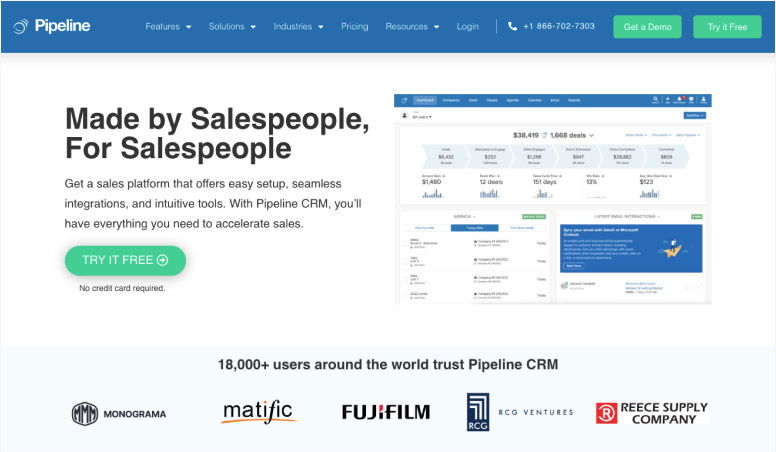Click the Pipeline swirl logo icon

(x=21, y=26)
